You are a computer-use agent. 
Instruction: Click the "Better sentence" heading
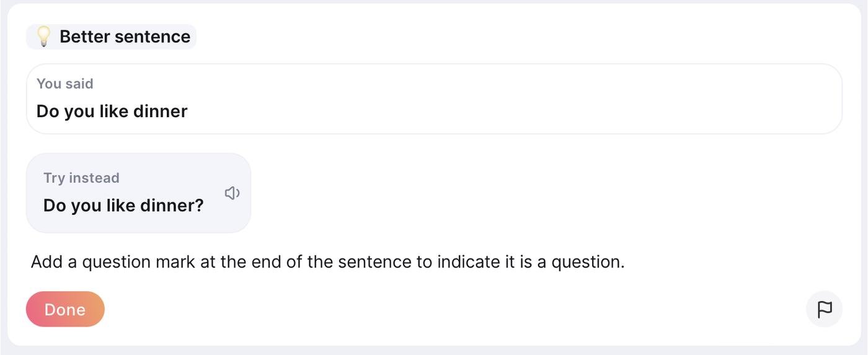125,37
